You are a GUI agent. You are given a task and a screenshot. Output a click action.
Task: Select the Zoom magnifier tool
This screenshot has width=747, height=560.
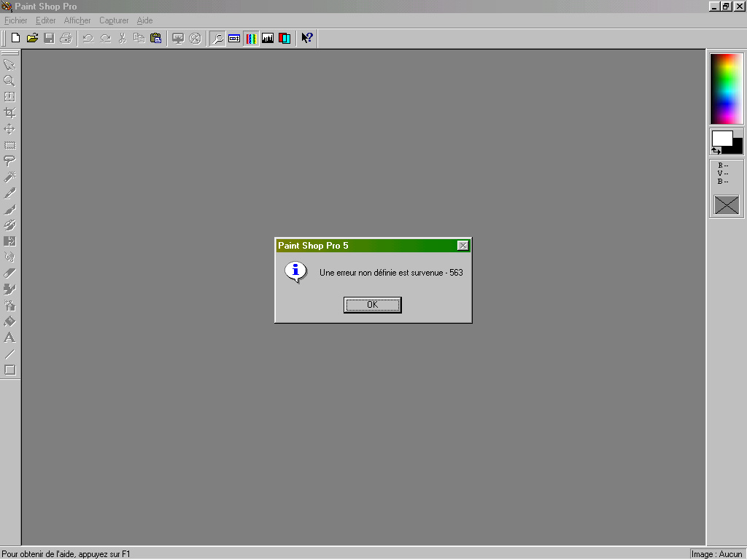click(9, 80)
